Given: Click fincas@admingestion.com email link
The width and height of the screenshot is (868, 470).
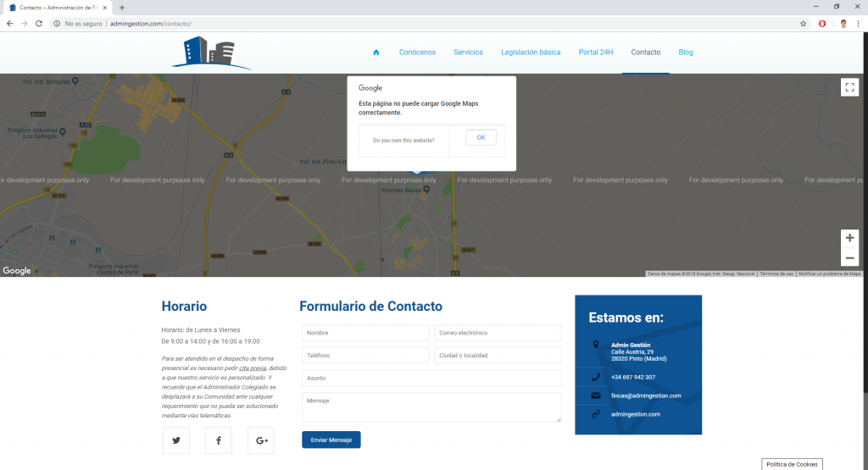Looking at the screenshot, I should [x=646, y=395].
